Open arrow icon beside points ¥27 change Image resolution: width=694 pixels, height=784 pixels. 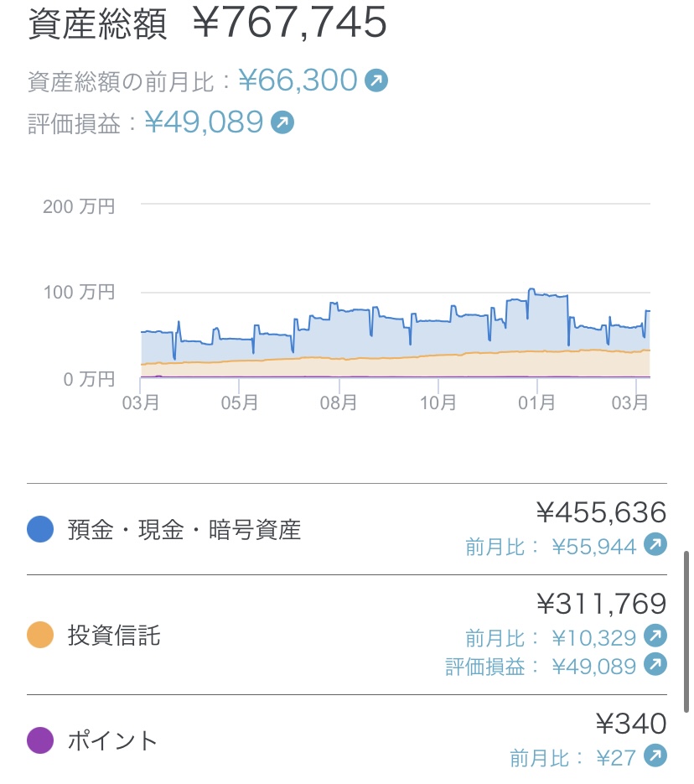[655, 756]
